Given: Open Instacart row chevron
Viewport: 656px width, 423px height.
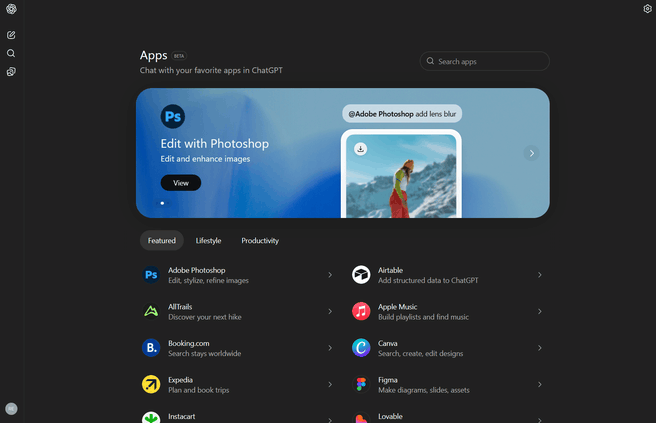Looking at the screenshot, I should [330, 420].
